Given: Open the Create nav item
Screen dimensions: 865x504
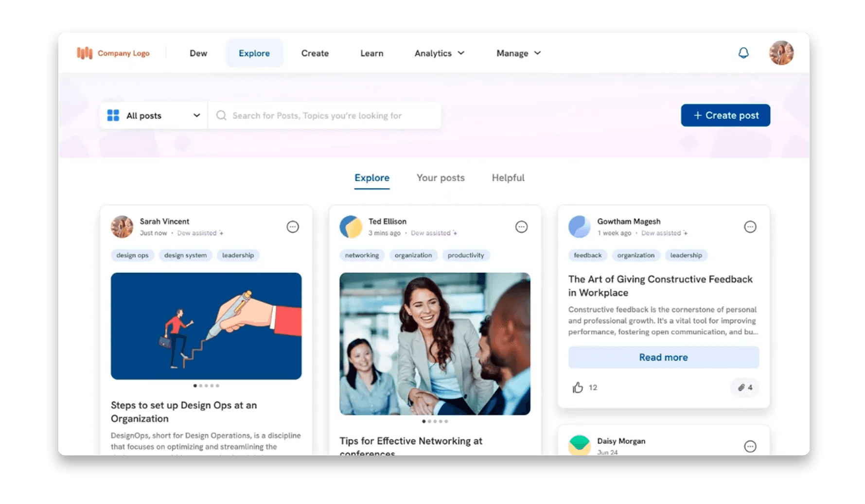Looking at the screenshot, I should tap(315, 53).
